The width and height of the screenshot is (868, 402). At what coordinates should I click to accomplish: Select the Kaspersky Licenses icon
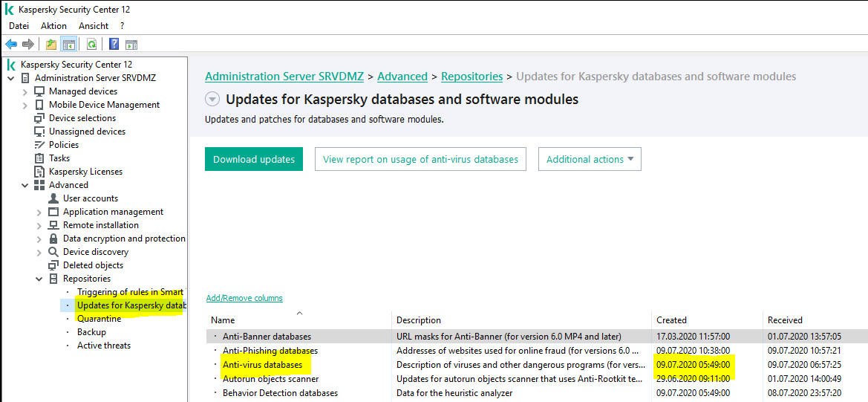point(39,172)
